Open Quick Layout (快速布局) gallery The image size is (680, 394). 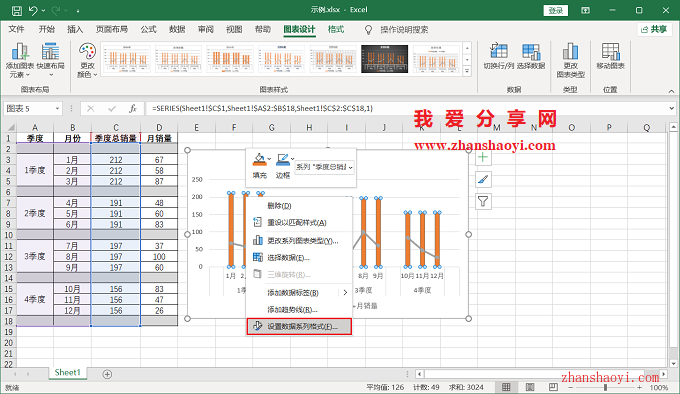[50, 60]
